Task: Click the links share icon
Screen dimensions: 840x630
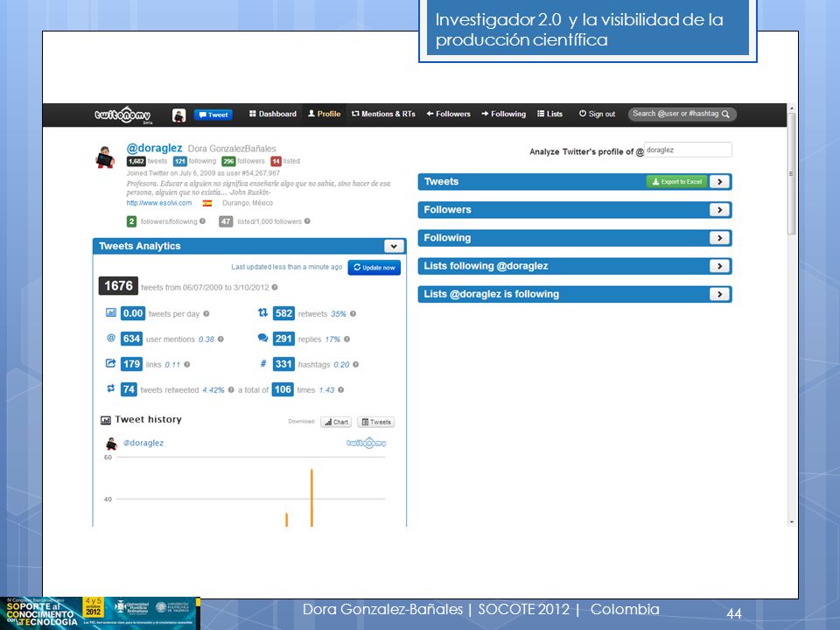Action: [x=110, y=363]
